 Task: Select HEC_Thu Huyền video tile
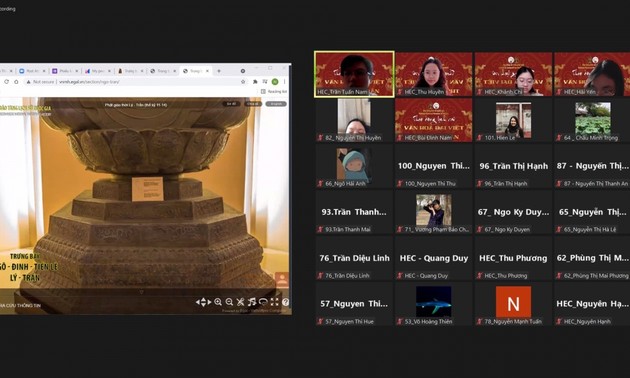(x=434, y=74)
